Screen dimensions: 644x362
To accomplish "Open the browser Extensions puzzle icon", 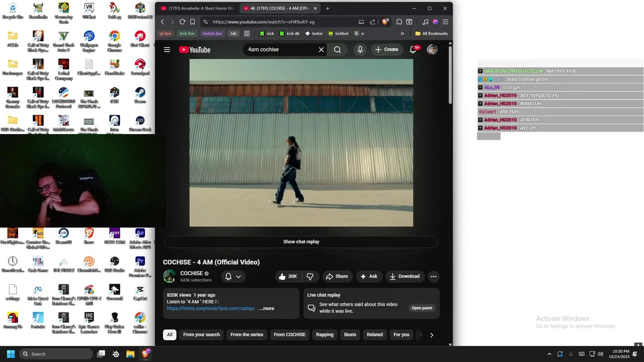I will click(x=399, y=22).
